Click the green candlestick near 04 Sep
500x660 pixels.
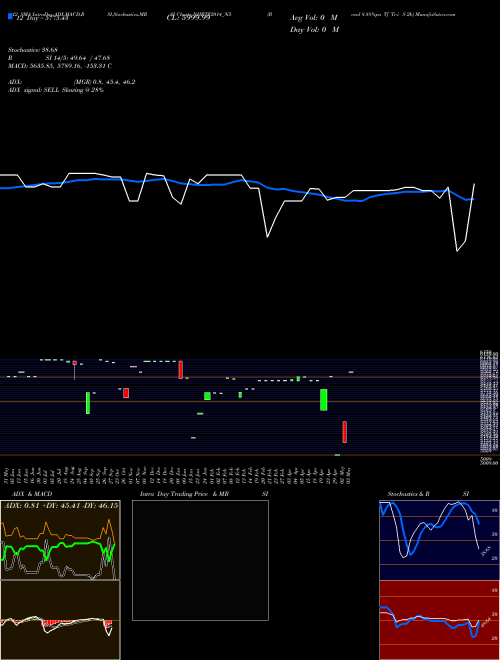[88, 403]
